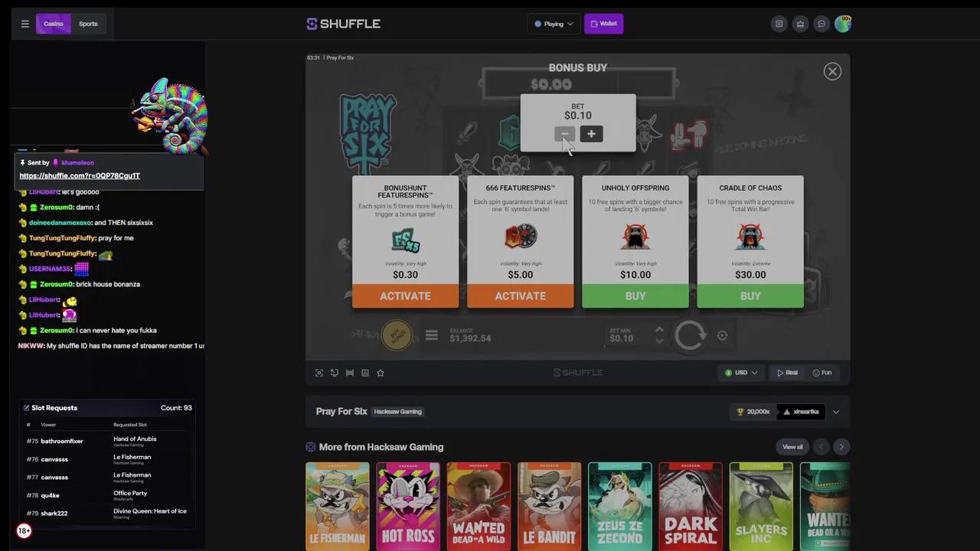Go to Shuffle home via logo
Image resolution: width=980 pixels, height=551 pixels.
point(344,24)
